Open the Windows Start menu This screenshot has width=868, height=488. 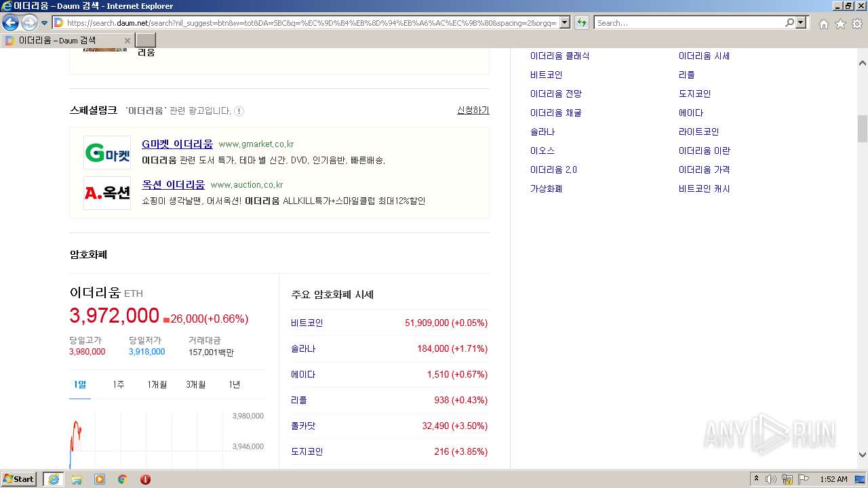pos(19,479)
